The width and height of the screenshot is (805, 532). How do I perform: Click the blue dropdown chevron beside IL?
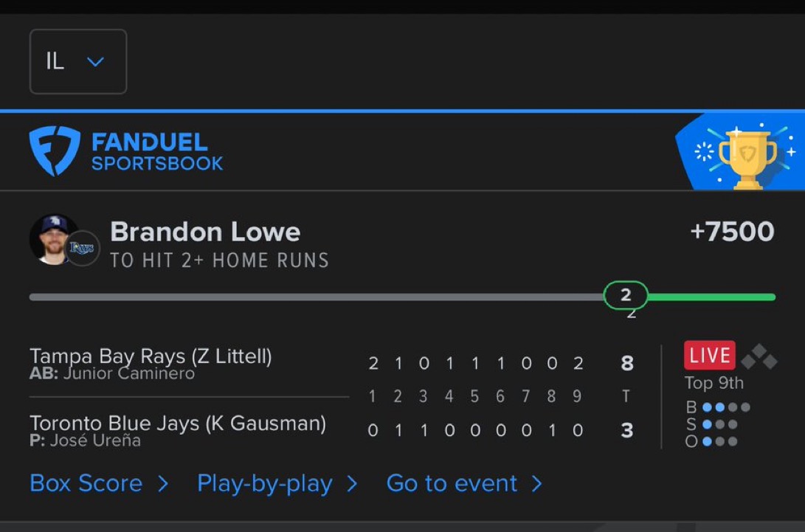(95, 62)
